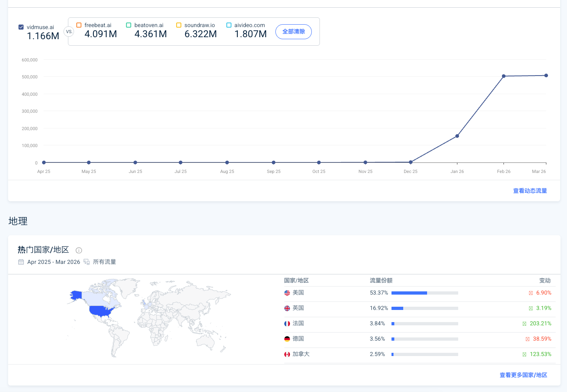The height and width of the screenshot is (392, 567).
Task: Click the Germany flag icon
Action: [287, 339]
